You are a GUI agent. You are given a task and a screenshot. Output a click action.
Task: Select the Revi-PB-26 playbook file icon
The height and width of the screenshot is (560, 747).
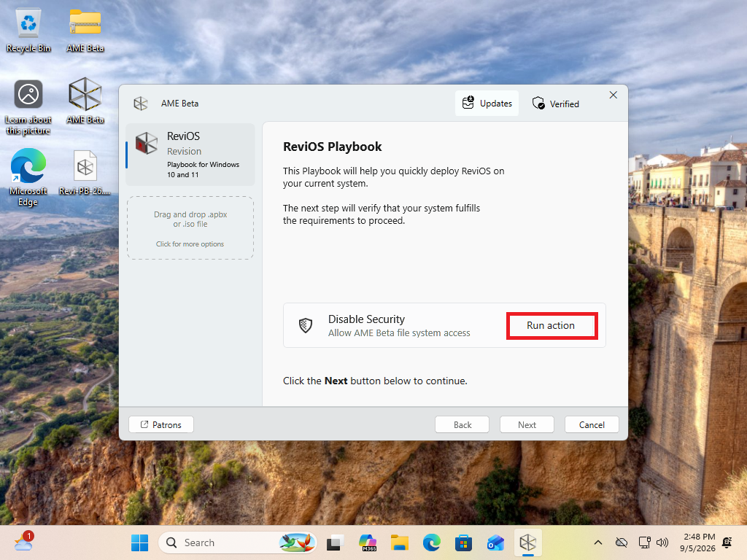point(85,172)
